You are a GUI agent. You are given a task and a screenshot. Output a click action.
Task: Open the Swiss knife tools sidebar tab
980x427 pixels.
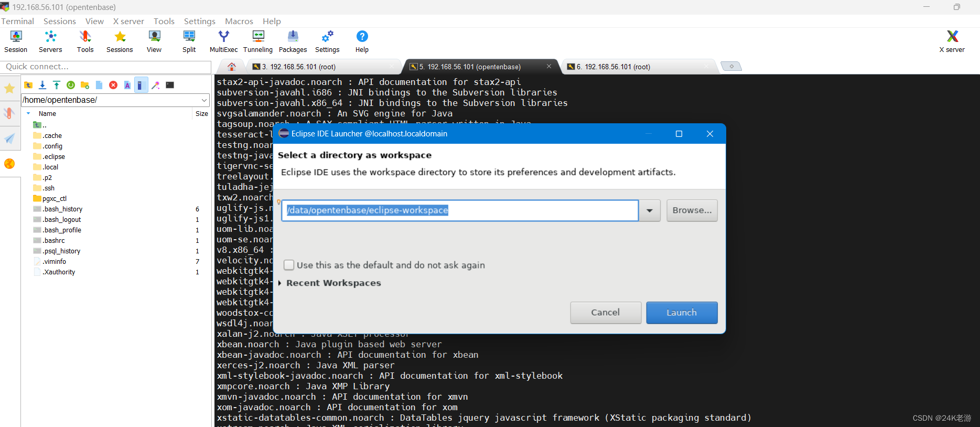pos(9,113)
